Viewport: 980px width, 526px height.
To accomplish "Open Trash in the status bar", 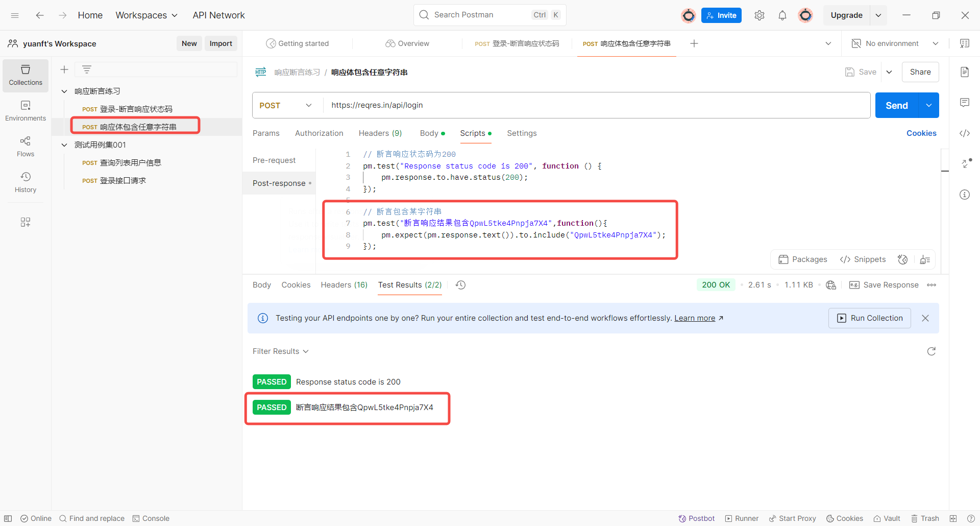I will pos(925,518).
